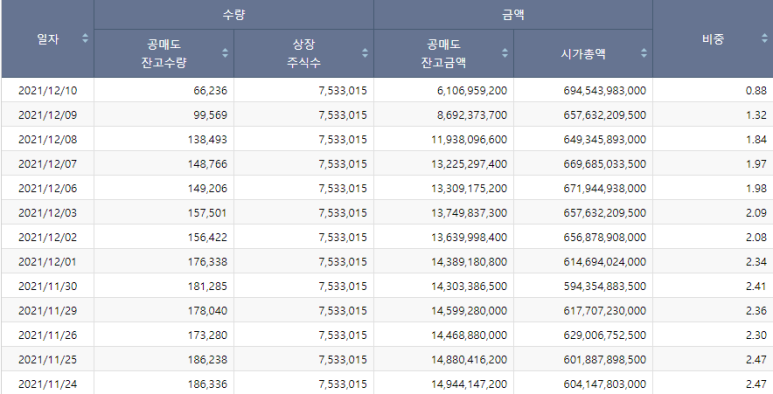Select date cell 2021/12/07
This screenshot has width=773, height=394.
point(48,164)
